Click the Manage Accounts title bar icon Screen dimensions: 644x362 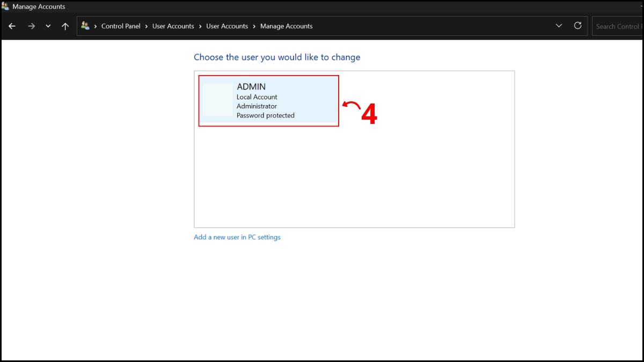(x=5, y=6)
